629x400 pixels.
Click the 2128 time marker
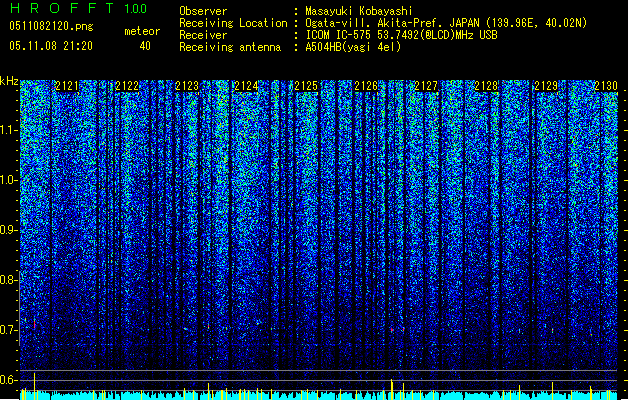486,86
